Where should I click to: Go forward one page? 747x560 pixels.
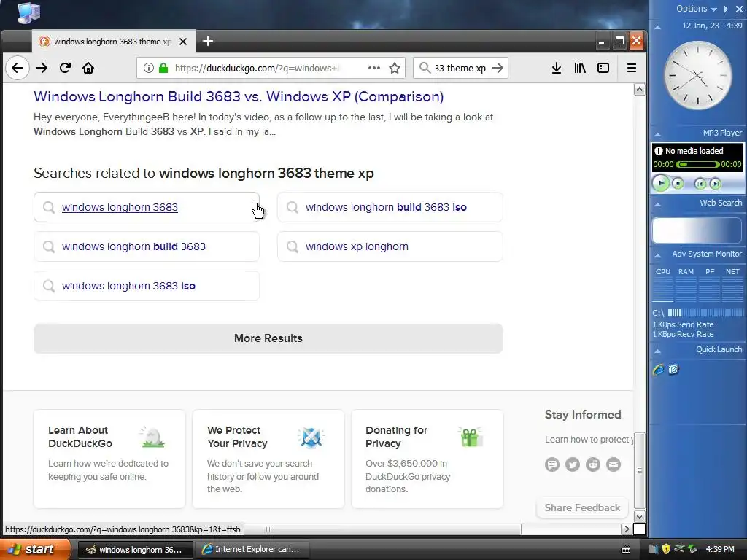coord(42,68)
